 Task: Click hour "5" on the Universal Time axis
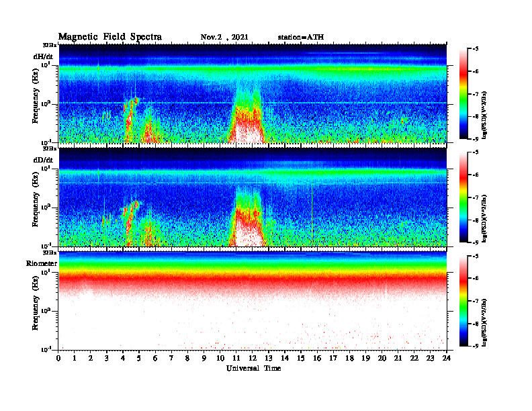tap(139, 358)
